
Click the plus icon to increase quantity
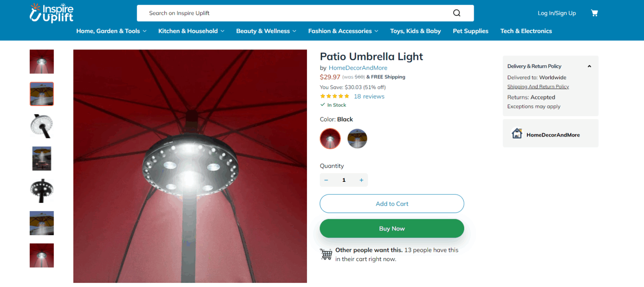click(361, 180)
